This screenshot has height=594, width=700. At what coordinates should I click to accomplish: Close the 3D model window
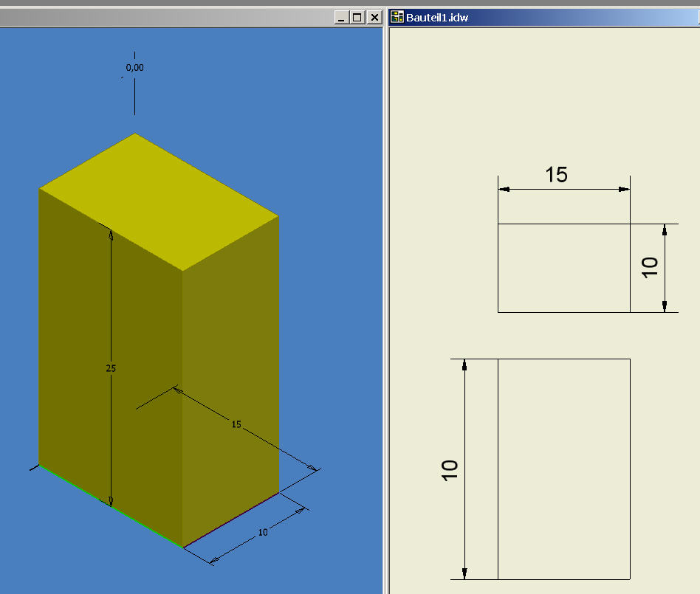coord(374,18)
